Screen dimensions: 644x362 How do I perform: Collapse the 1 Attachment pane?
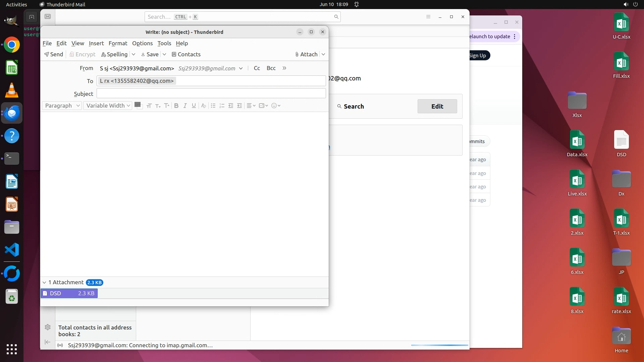(x=44, y=283)
